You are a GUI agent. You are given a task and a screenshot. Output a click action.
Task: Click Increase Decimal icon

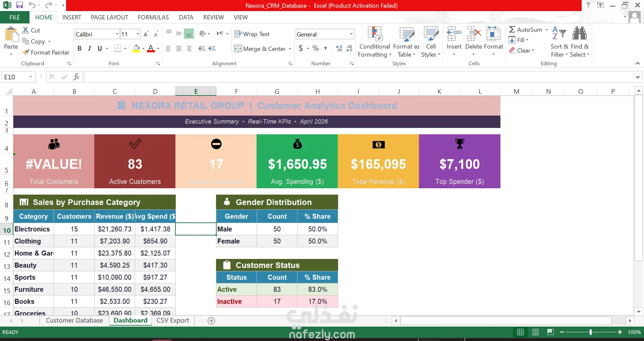tap(339, 49)
